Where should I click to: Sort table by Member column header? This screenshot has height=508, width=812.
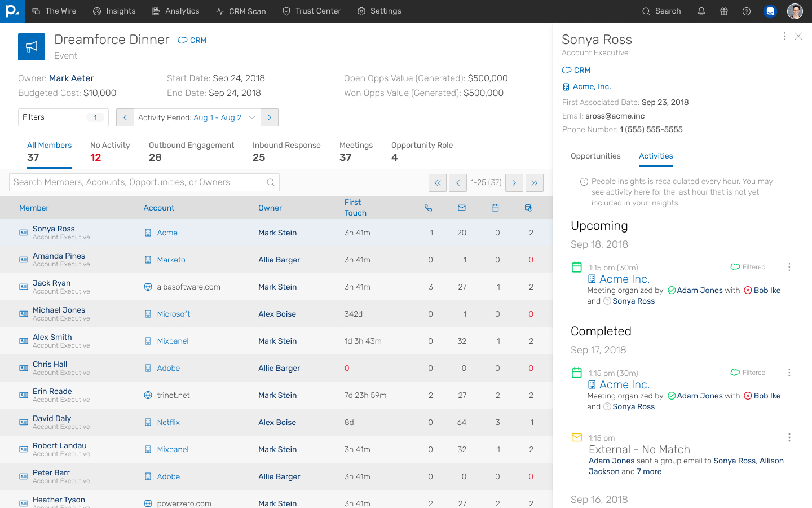34,208
